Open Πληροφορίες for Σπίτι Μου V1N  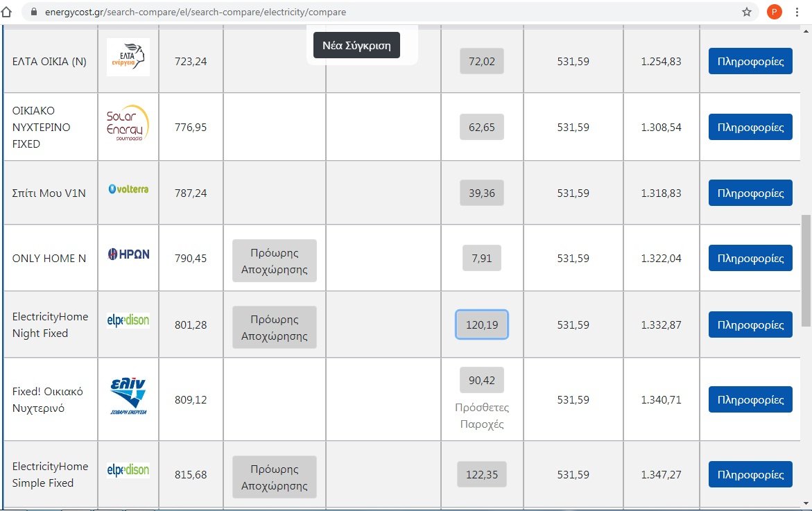pos(750,193)
